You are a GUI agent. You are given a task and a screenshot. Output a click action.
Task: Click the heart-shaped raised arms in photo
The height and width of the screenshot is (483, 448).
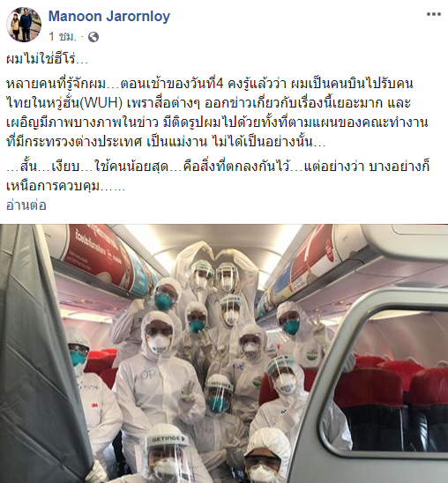click(214, 260)
